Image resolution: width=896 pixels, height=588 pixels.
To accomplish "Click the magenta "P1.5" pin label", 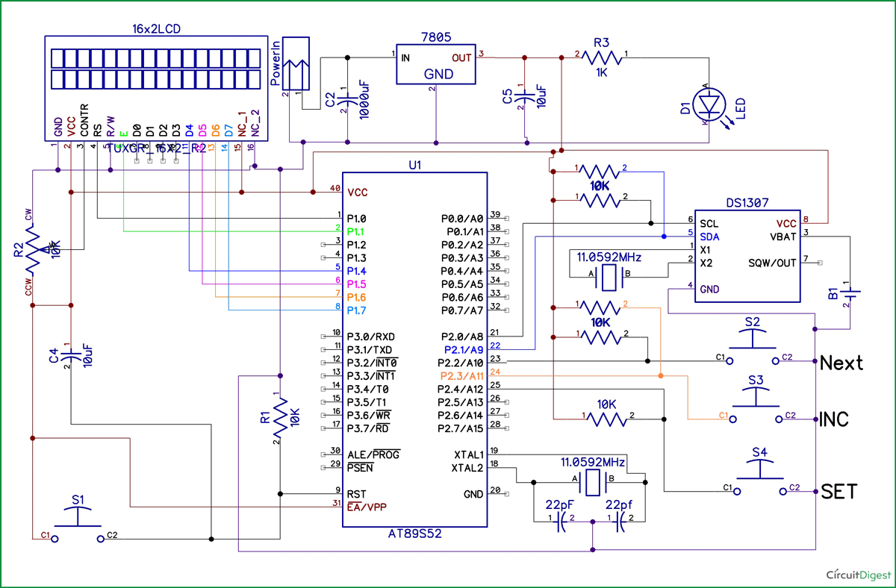I will pos(357,284).
